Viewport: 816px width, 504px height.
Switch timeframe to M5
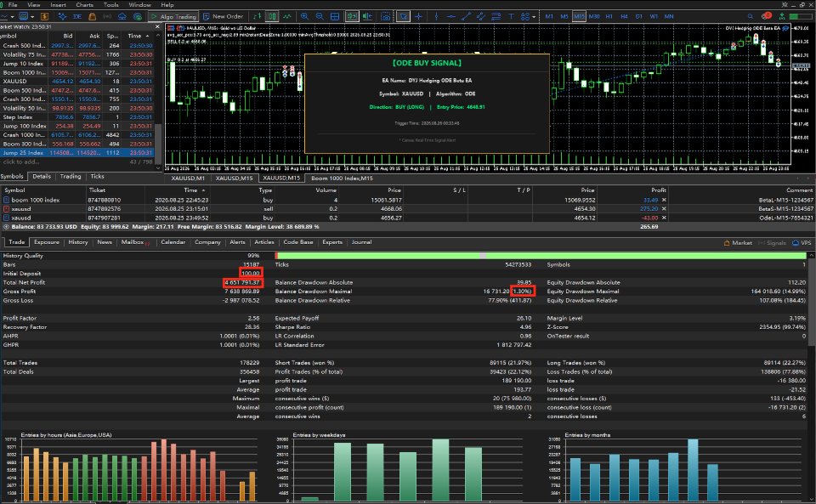point(564,17)
